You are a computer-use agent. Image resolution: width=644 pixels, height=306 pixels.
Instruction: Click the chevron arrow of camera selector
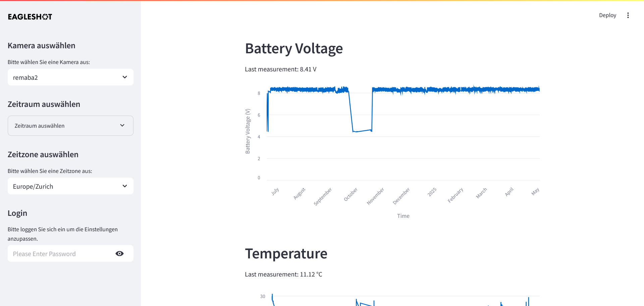[125, 77]
